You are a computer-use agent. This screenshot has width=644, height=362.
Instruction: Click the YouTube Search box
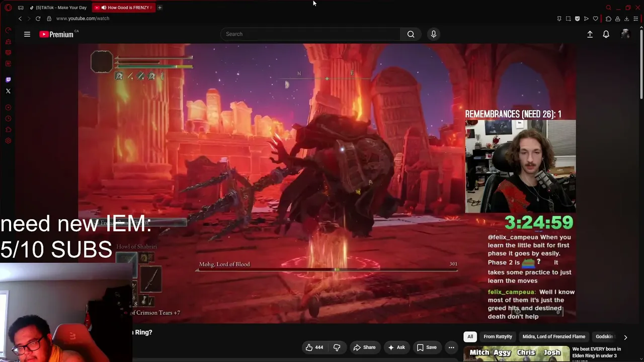point(310,34)
